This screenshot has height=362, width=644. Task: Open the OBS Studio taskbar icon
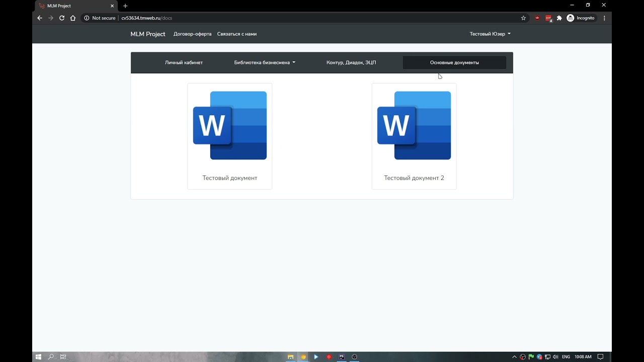(354, 357)
